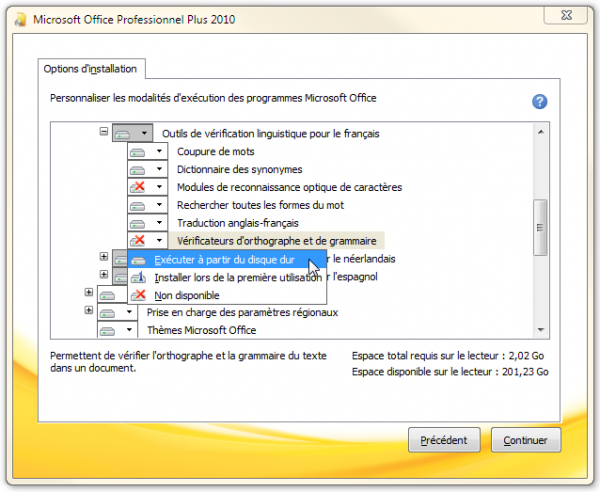Click the red X icon beside Modules de reconnaissance
The image size is (600, 492).
click(137, 187)
